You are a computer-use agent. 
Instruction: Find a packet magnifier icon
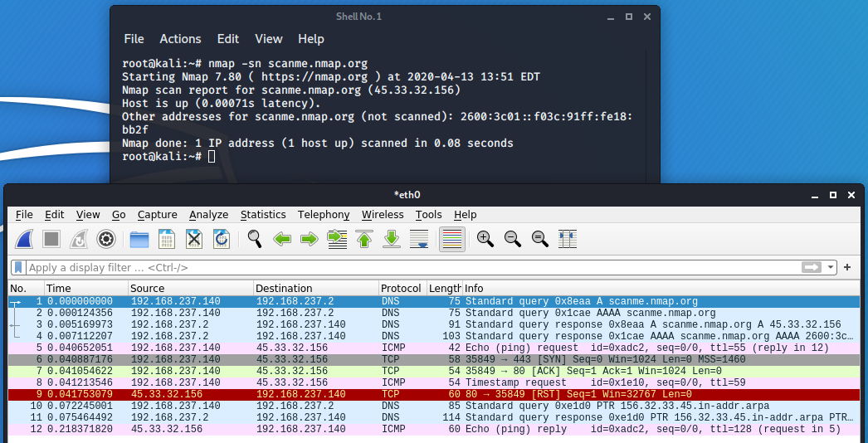pyautogui.click(x=255, y=239)
